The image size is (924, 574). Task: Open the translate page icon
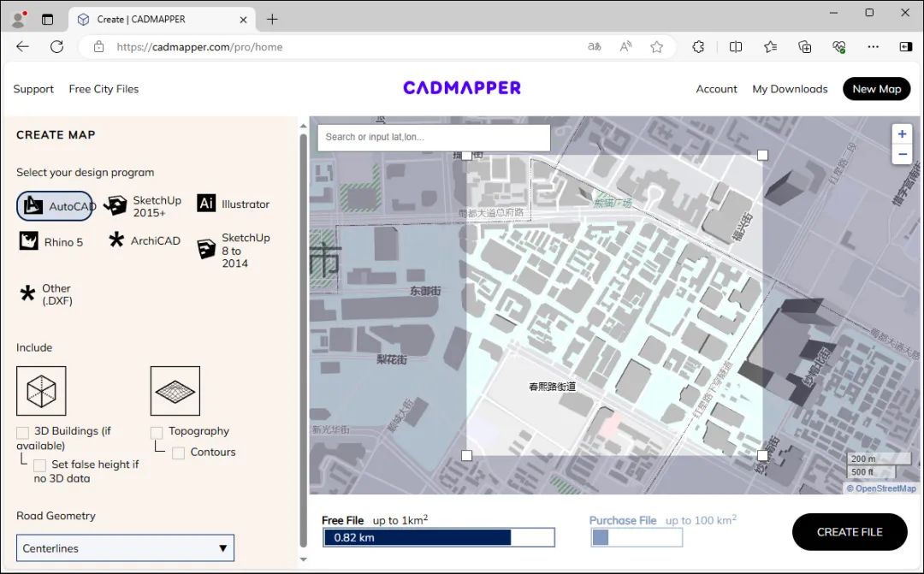coord(595,46)
